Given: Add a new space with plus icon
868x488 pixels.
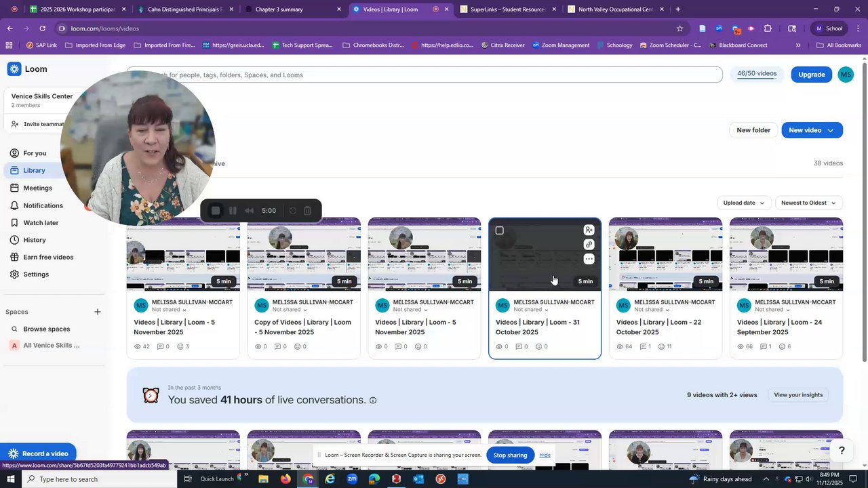Looking at the screenshot, I should 98,312.
